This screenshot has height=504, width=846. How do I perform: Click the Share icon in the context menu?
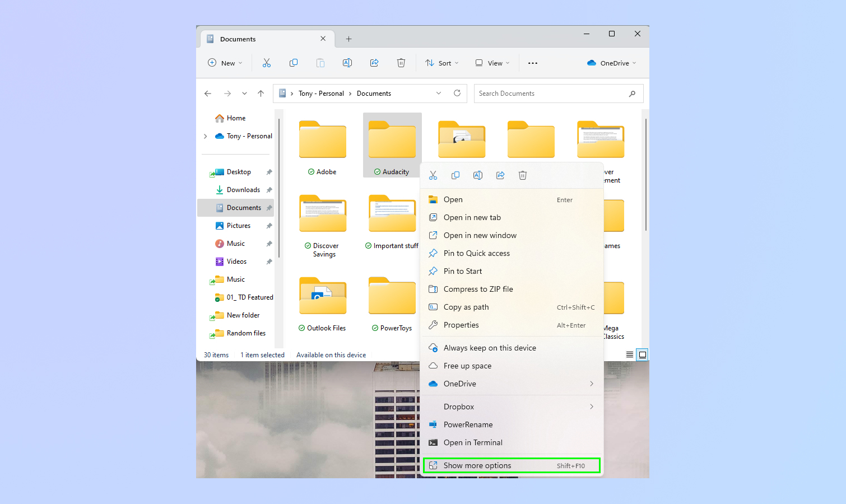click(500, 175)
